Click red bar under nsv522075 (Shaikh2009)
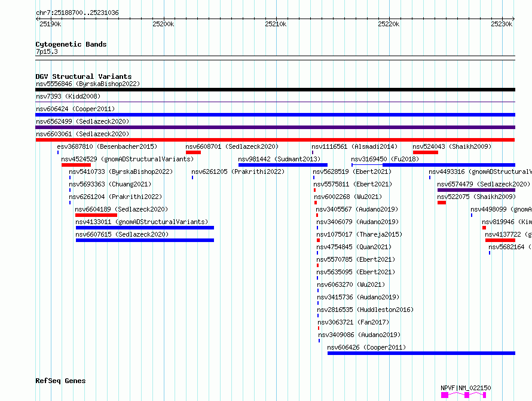Viewport: 532px width, 401px height. [442, 203]
